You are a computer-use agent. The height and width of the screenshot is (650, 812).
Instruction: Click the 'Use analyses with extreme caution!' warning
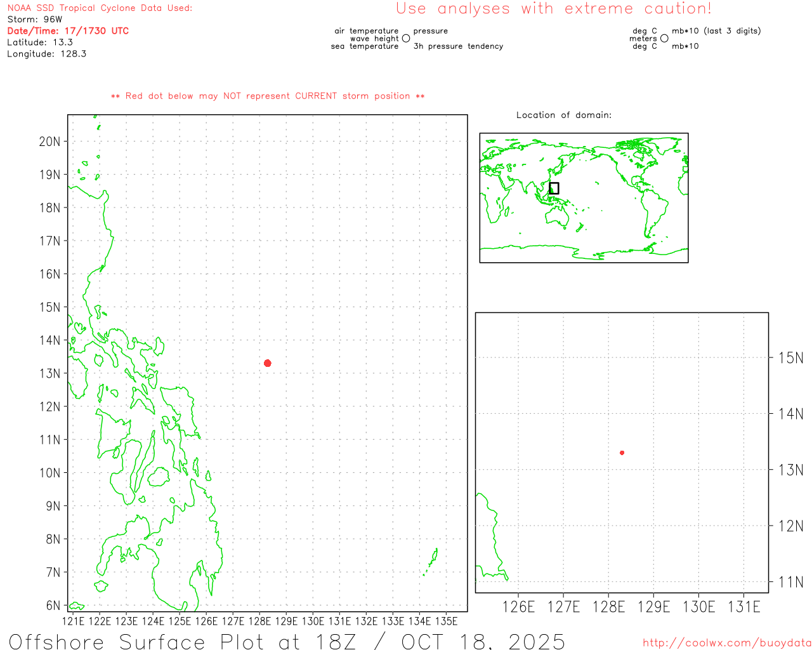(x=553, y=9)
